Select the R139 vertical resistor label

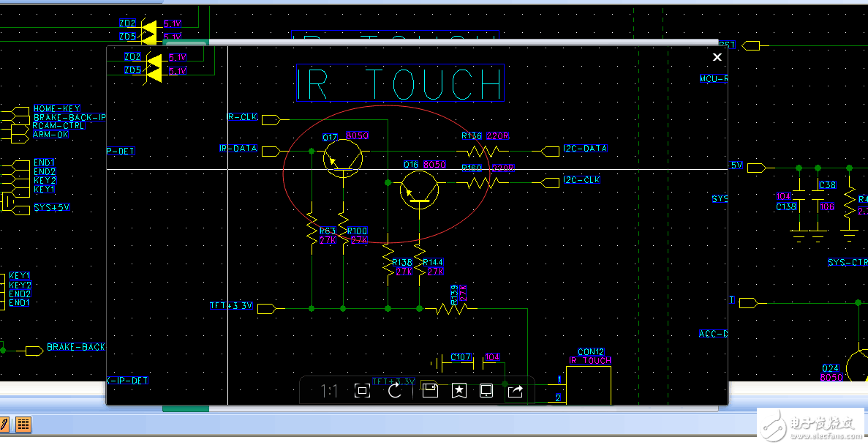[455, 295]
